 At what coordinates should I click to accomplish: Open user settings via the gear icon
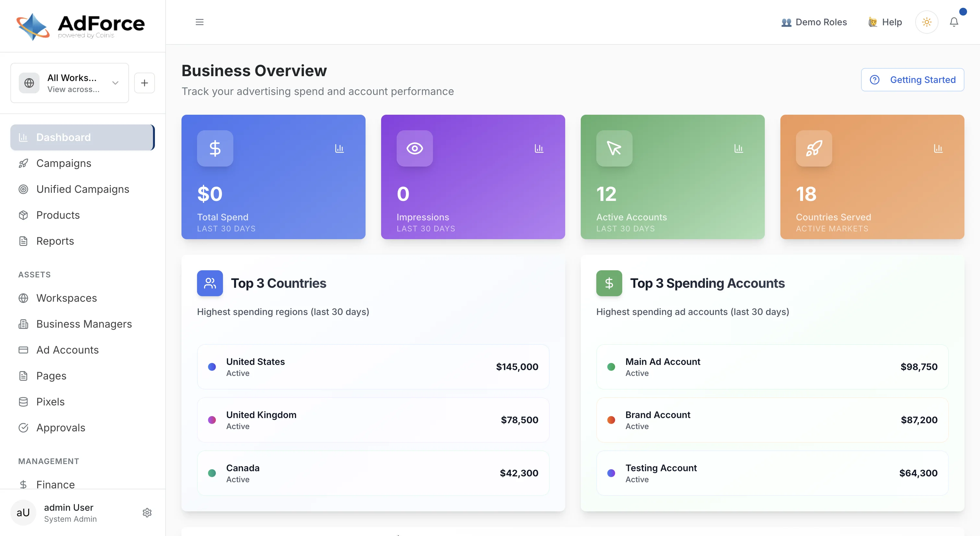[147, 512]
